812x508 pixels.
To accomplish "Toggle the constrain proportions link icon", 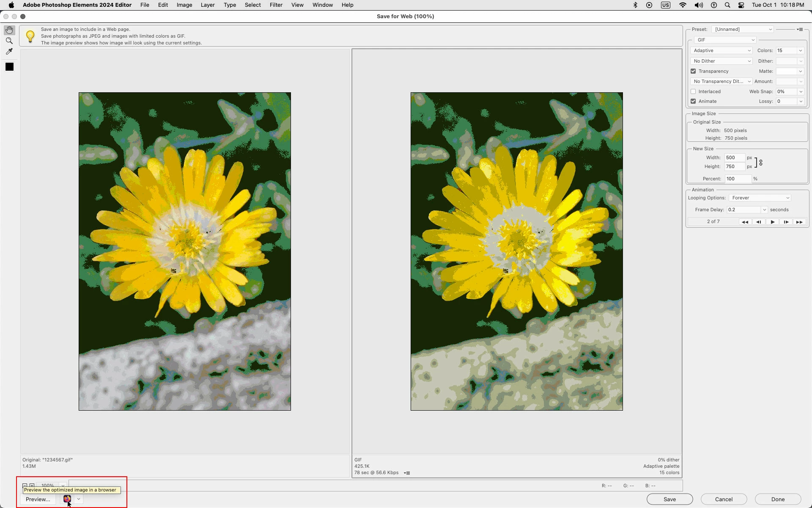I will [761, 163].
